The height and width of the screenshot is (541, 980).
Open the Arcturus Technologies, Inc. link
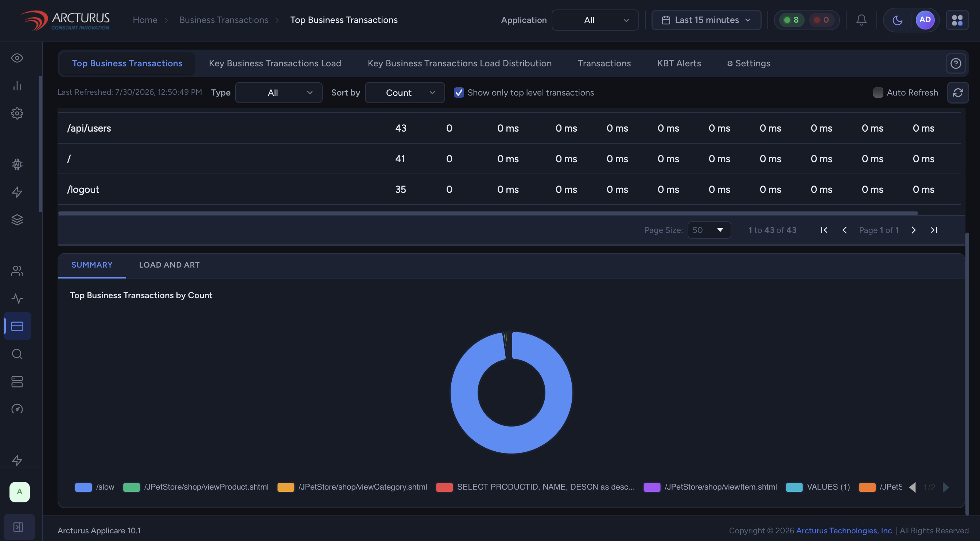click(845, 531)
